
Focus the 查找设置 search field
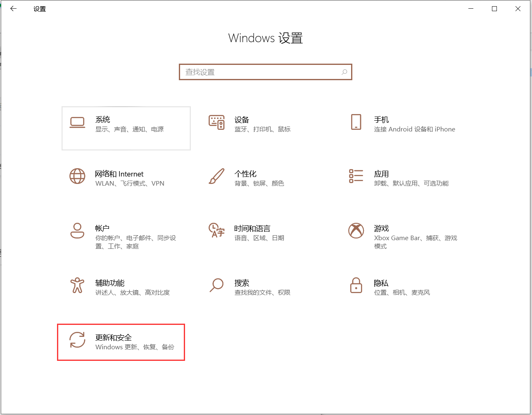tap(265, 72)
